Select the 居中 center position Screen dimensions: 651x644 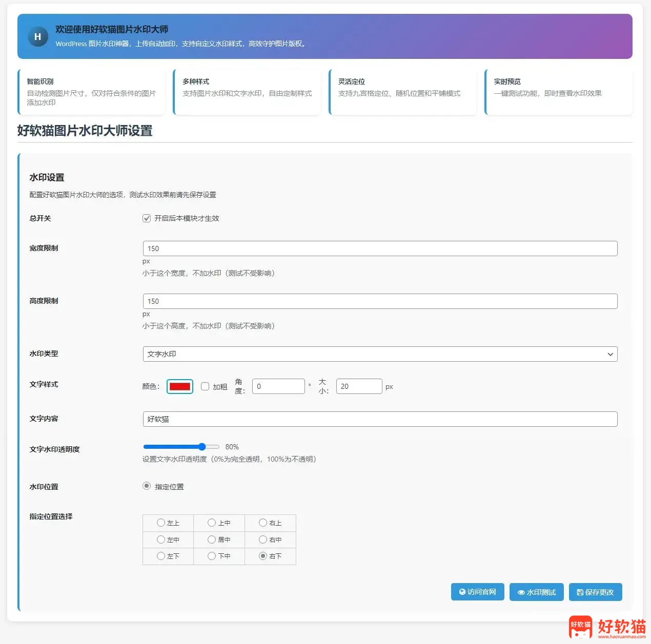(x=212, y=539)
